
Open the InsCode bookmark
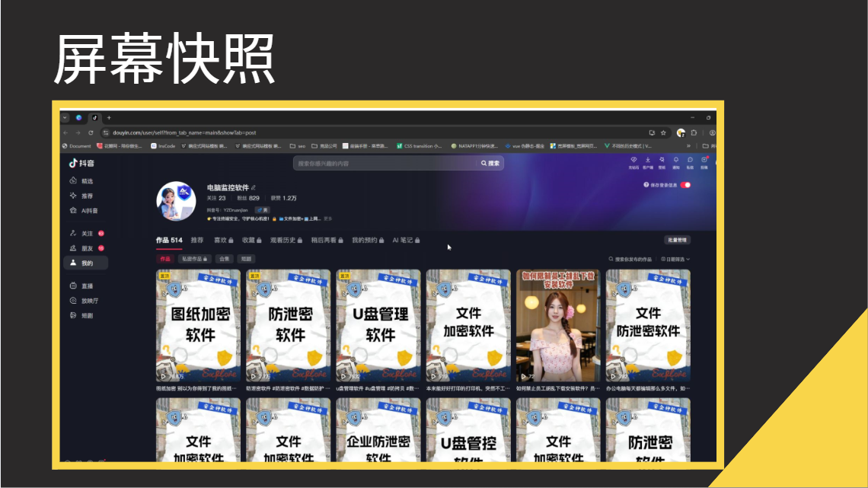[163, 146]
